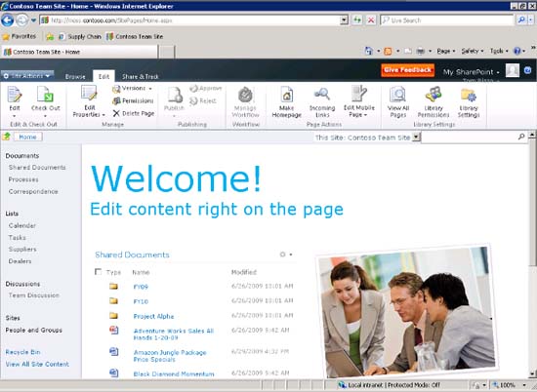This screenshot has width=537, height=392.
Task: Click the user profile picture icon
Action: click(513, 70)
